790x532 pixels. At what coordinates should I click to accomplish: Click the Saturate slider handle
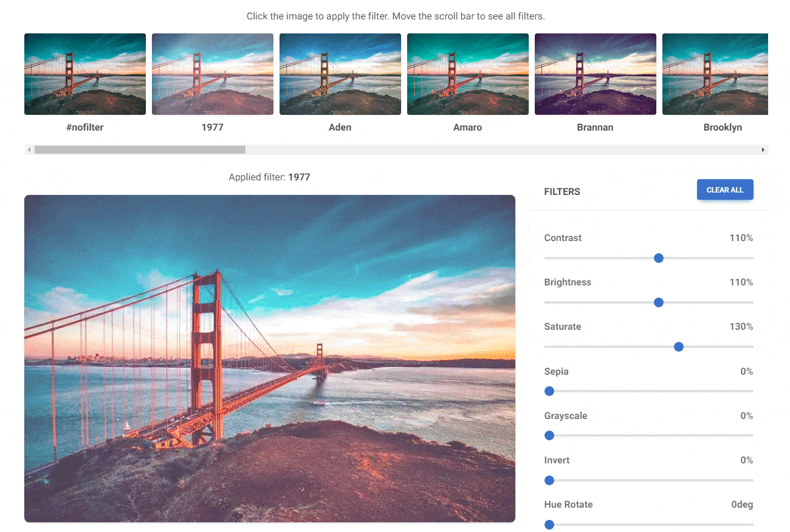(679, 347)
